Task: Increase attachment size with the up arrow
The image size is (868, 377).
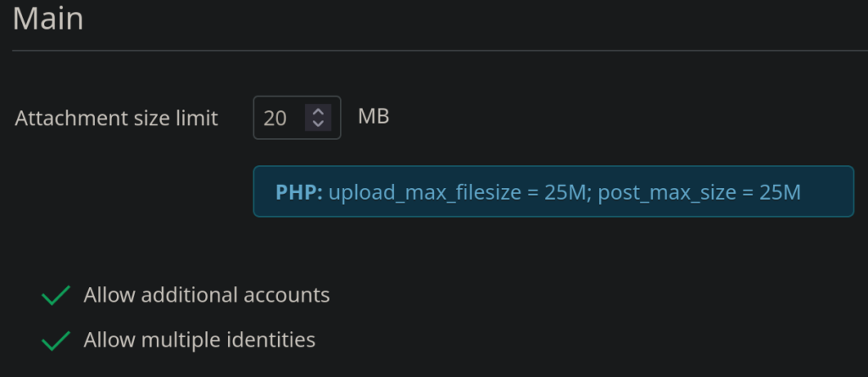Action: [318, 111]
